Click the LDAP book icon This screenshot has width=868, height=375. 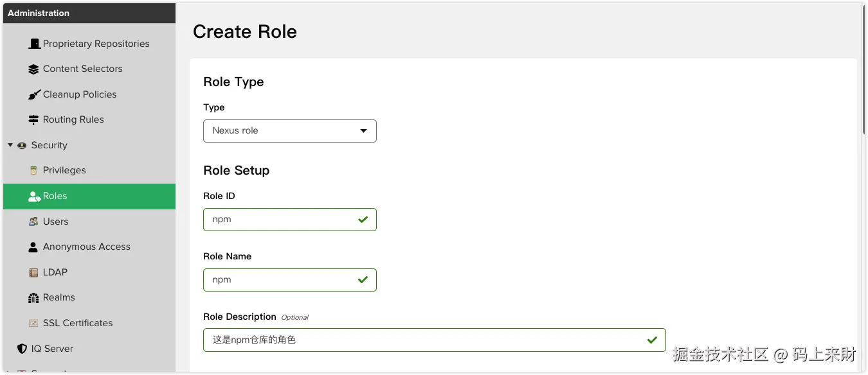34,272
